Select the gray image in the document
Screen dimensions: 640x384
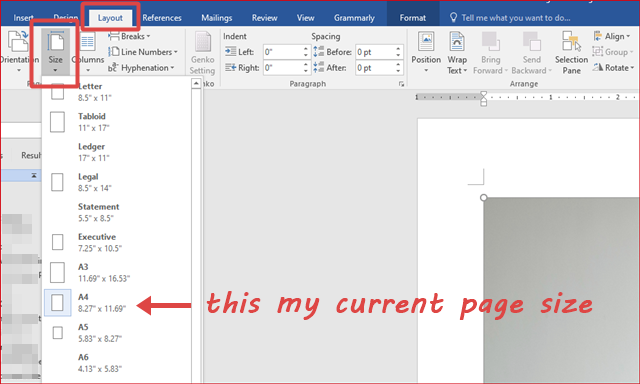point(561,290)
